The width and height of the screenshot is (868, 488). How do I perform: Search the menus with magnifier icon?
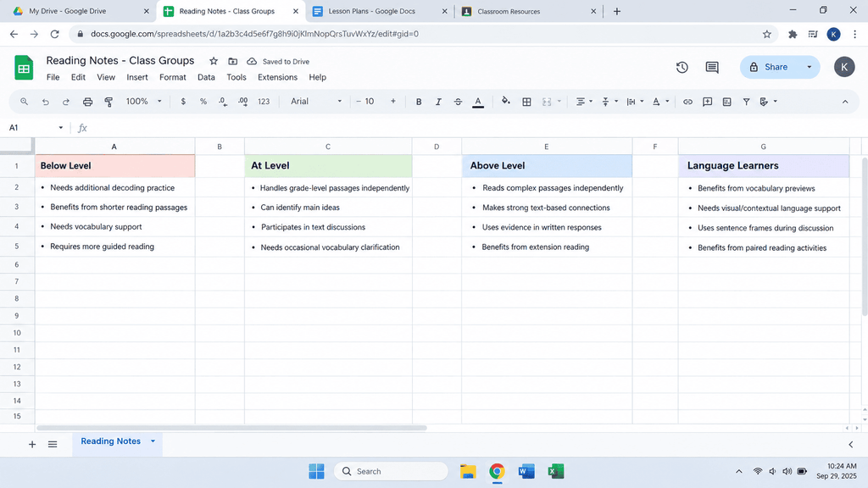point(24,102)
